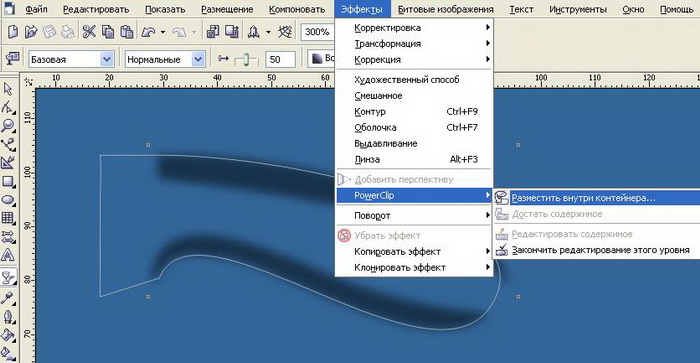Expand the Трансформация submenu

pyautogui.click(x=414, y=44)
